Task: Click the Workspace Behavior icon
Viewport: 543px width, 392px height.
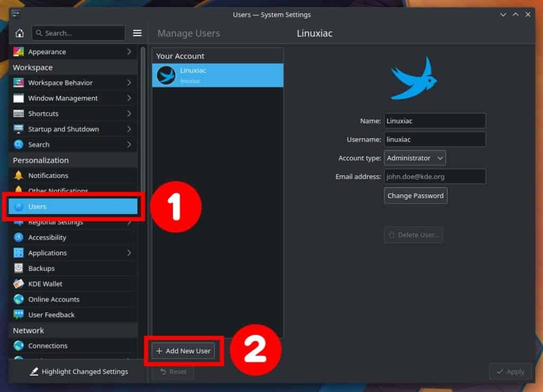Action: tap(19, 83)
